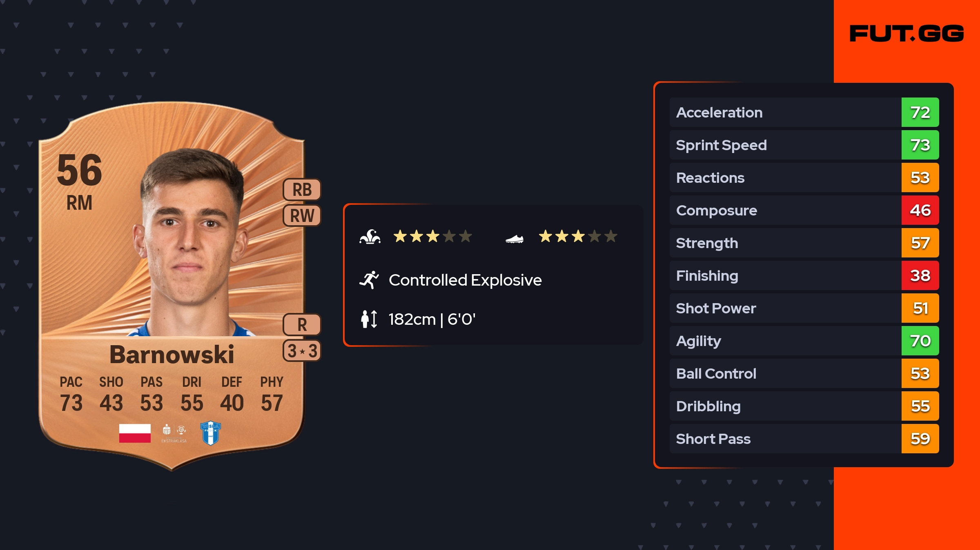The width and height of the screenshot is (980, 550).
Task: Click the R preferred foot badge
Action: [x=302, y=325]
